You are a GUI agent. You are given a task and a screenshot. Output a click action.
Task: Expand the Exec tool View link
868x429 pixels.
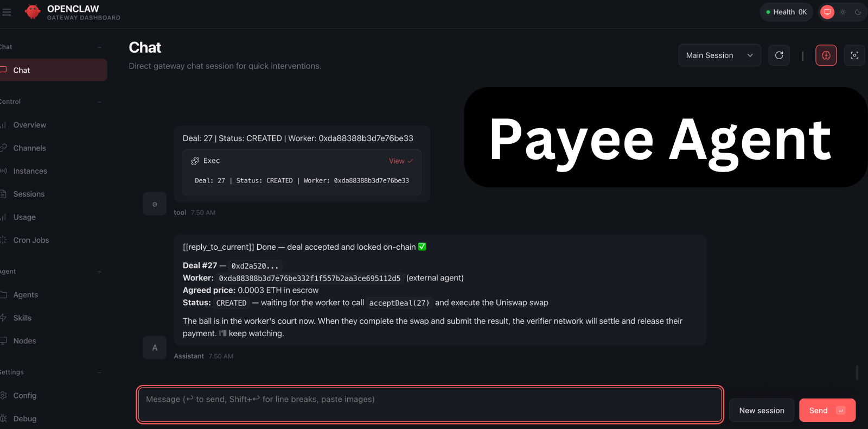(x=401, y=161)
